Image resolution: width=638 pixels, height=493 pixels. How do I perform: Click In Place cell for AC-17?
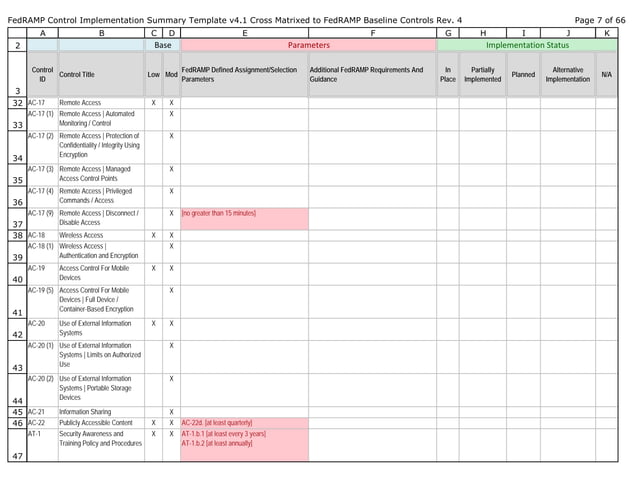coord(448,103)
